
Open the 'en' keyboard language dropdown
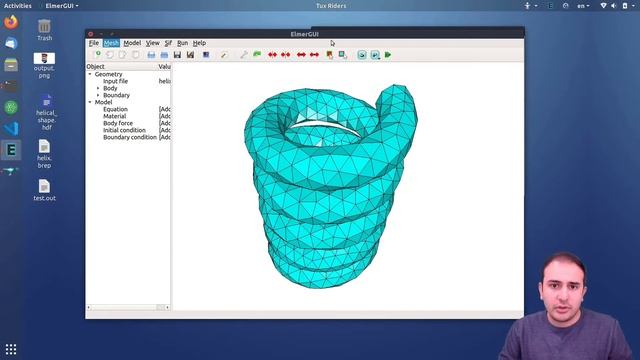point(583,6)
